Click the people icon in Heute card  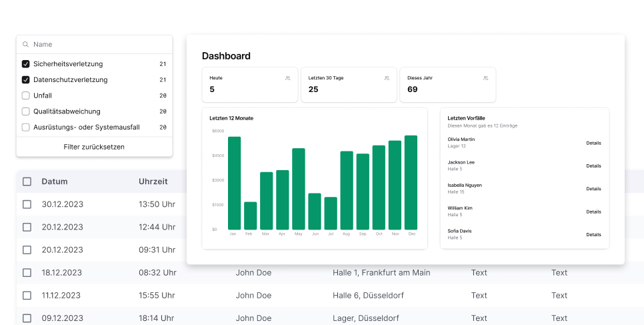[287, 78]
